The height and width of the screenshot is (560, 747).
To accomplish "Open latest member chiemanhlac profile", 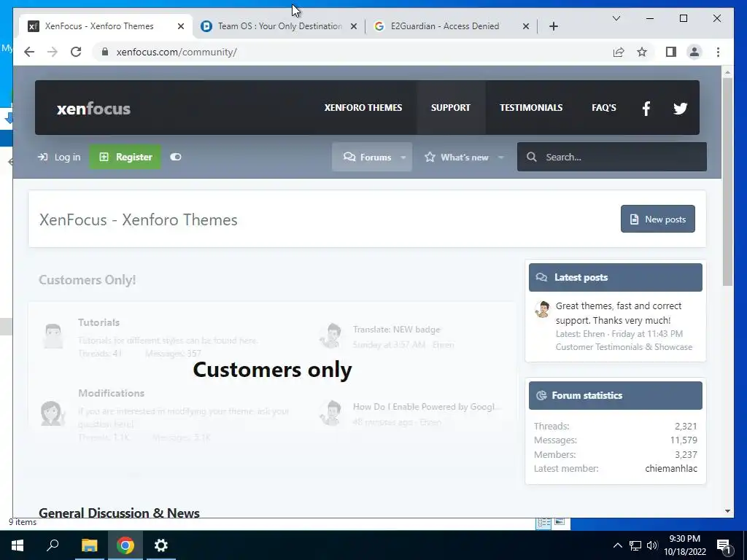I will [671, 469].
